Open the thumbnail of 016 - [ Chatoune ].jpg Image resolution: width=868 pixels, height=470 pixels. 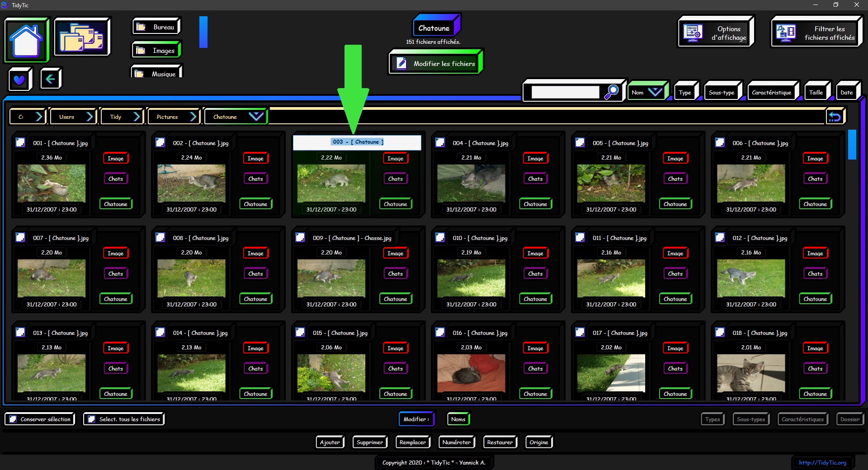[471, 373]
